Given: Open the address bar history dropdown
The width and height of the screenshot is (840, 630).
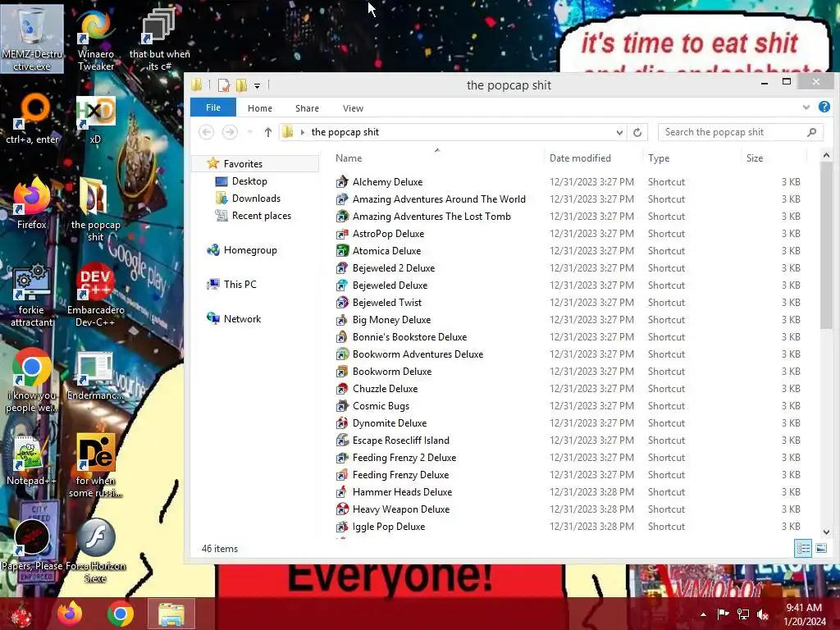Looking at the screenshot, I should coord(619,132).
